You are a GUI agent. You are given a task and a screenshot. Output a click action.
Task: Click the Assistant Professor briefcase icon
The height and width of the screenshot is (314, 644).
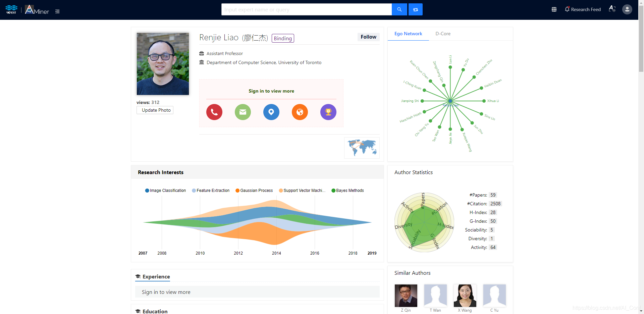click(x=202, y=53)
